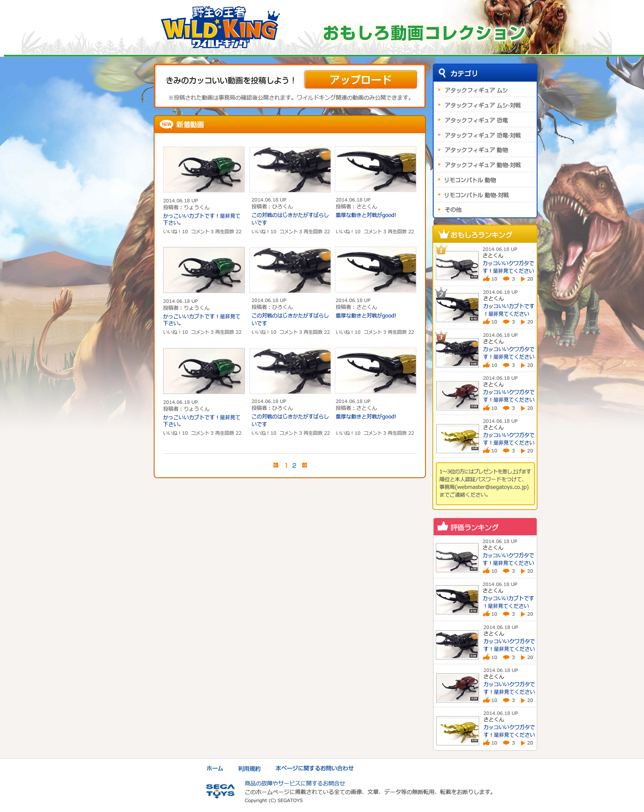Click the ホーム footer link
This screenshot has height=812, width=644.
tap(215, 769)
